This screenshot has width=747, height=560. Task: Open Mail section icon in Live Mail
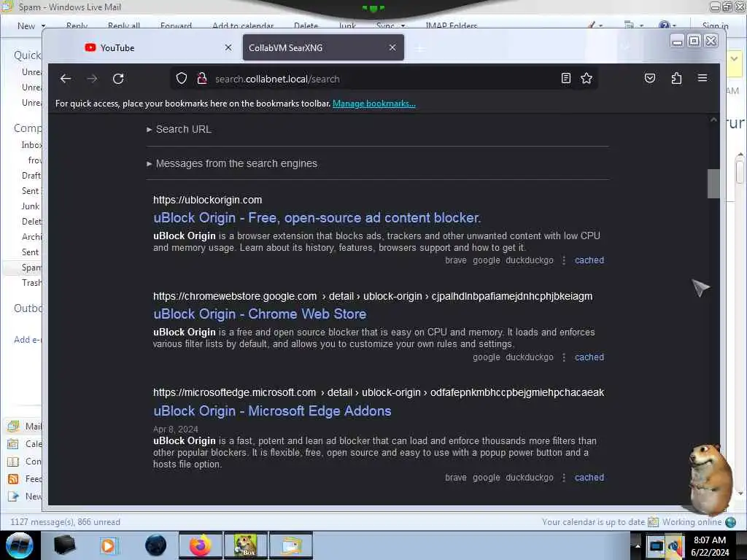coord(13,426)
